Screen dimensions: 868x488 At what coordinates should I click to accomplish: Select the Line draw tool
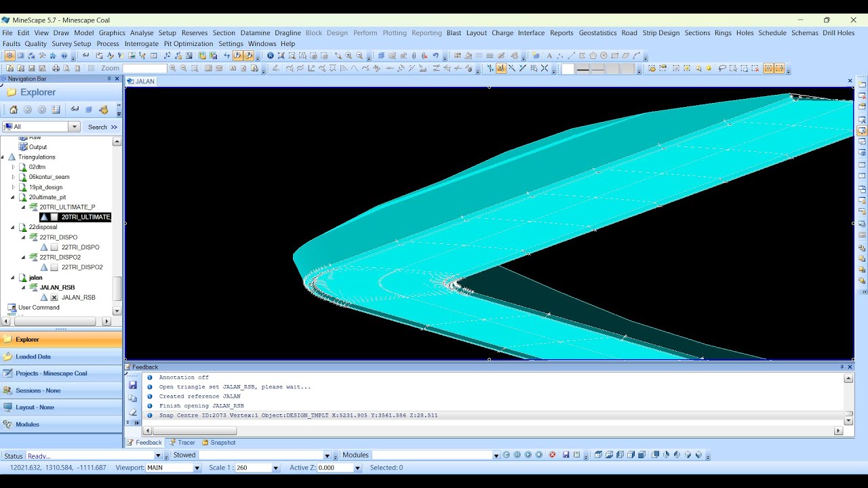(571, 56)
